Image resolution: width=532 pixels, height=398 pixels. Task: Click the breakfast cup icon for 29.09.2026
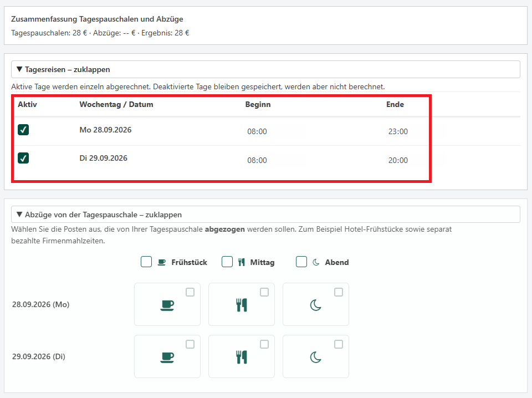167,358
